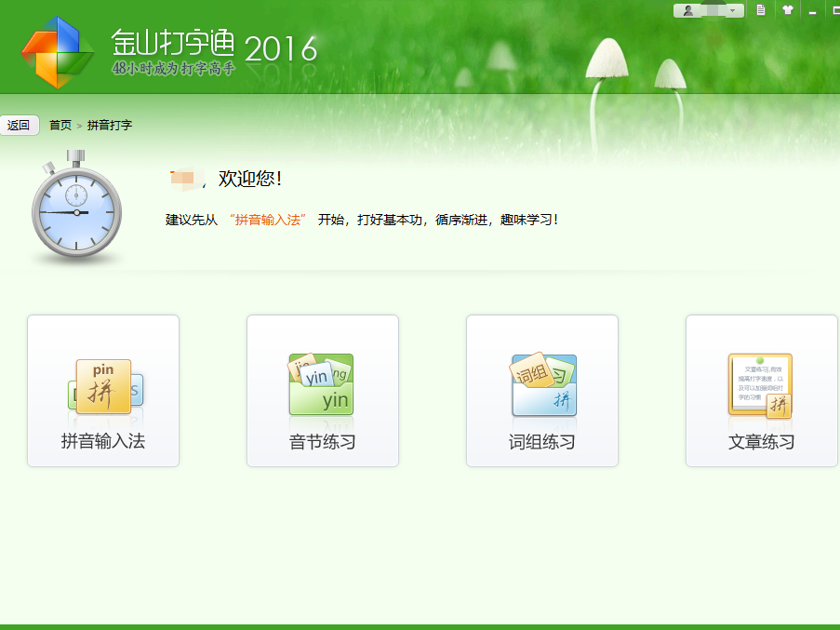Minimize the window
The height and width of the screenshot is (630, 840).
813,11
